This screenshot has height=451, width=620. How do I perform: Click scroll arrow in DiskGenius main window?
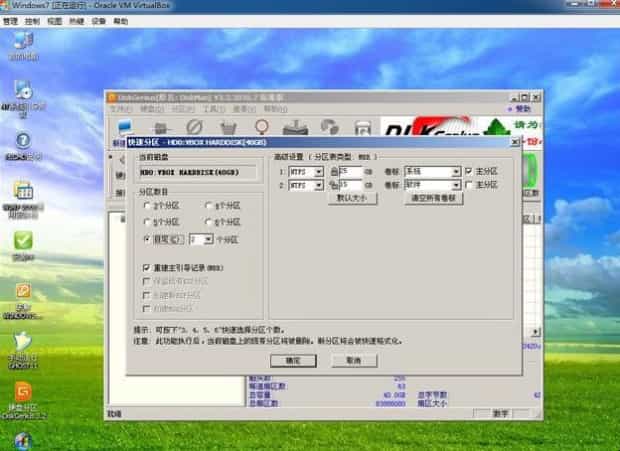click(535, 332)
